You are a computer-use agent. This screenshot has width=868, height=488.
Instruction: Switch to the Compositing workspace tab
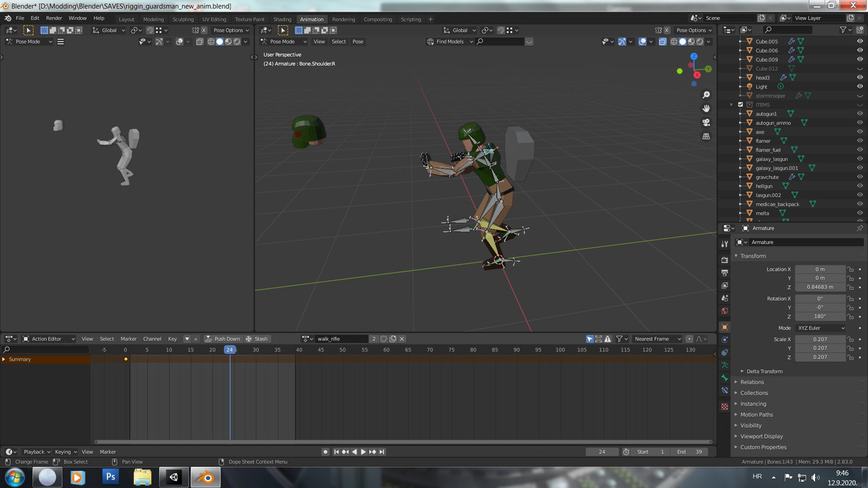[x=378, y=19]
